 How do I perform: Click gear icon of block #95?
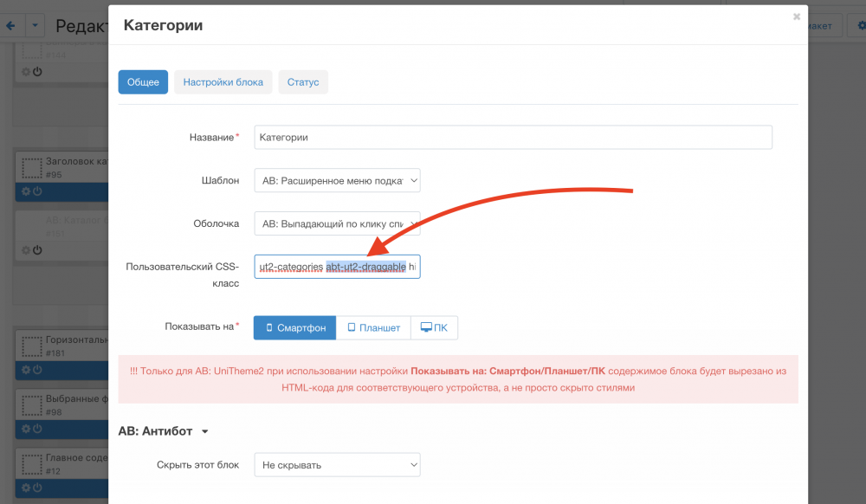26,191
